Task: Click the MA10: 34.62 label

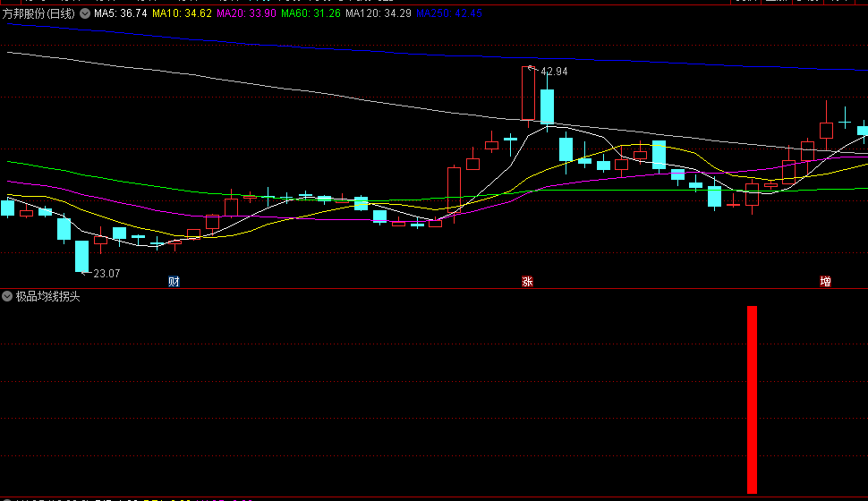Action: click(x=182, y=13)
